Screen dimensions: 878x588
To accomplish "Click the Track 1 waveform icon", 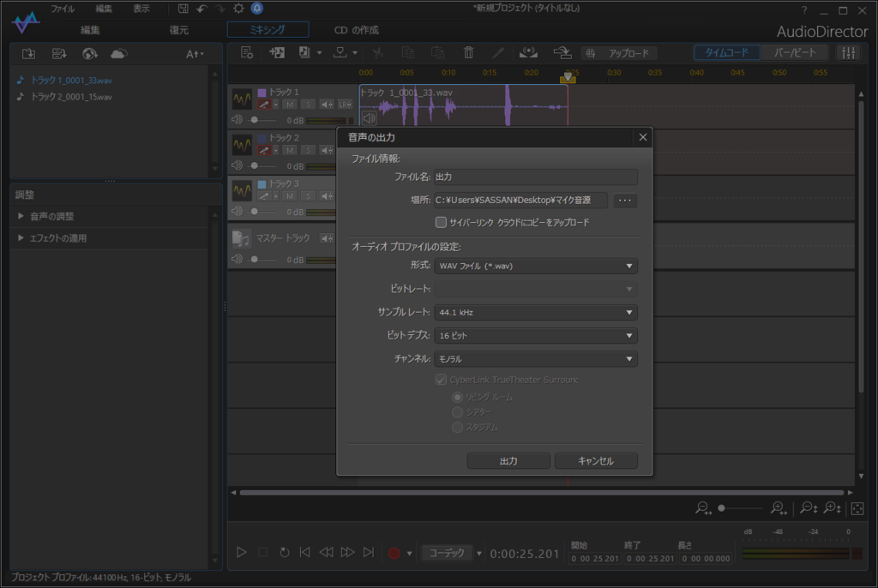I will coord(242,99).
